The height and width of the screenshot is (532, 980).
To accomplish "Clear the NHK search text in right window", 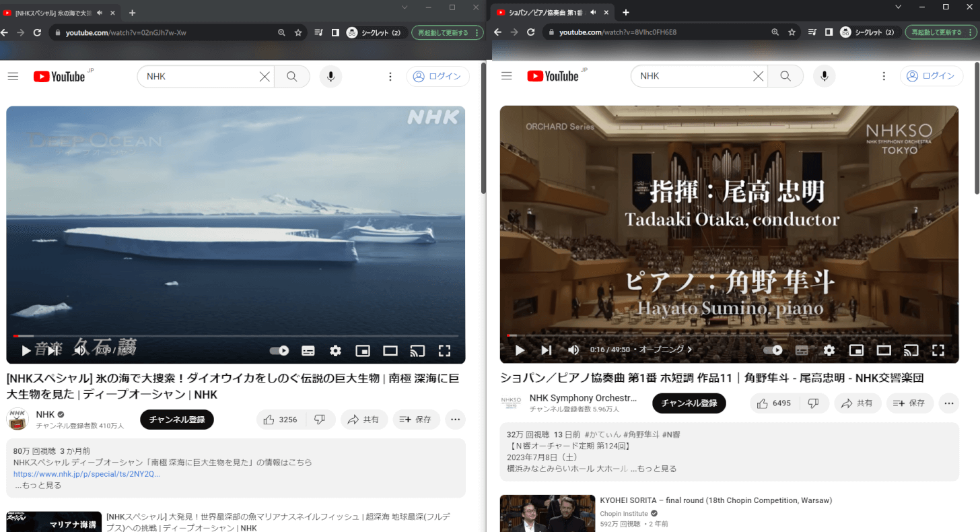I will click(759, 76).
